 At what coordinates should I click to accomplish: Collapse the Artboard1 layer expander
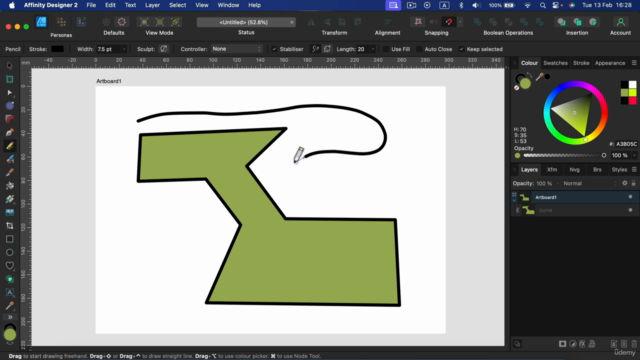pyautogui.click(x=514, y=199)
